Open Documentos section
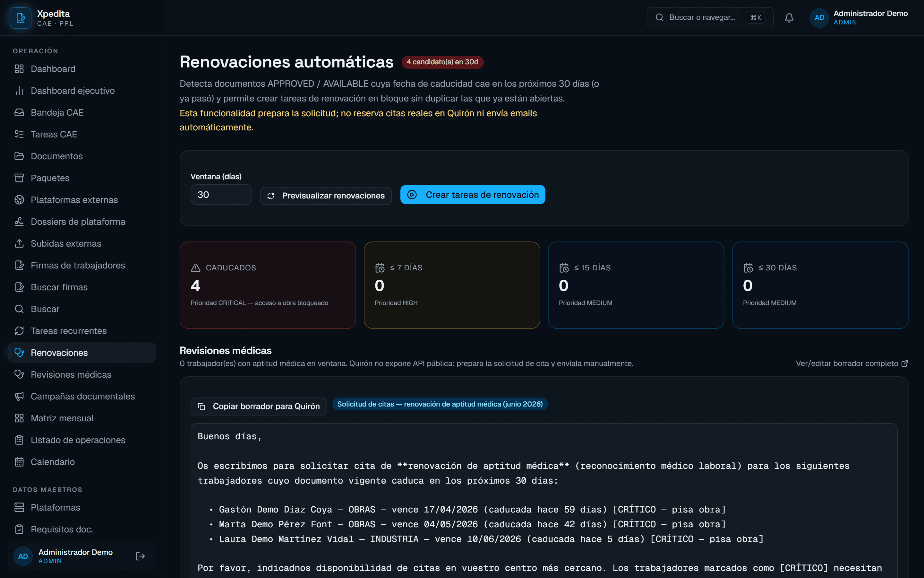Screen dimensions: 924x578 click(82, 156)
